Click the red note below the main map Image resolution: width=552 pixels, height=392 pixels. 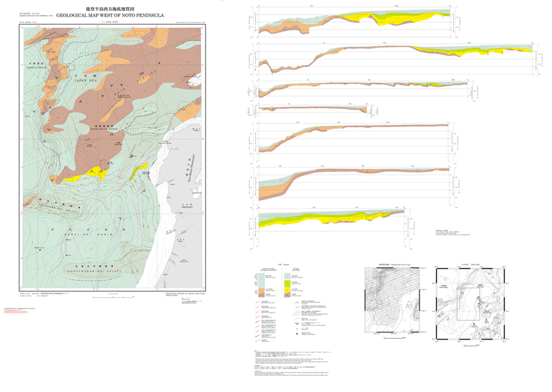tap(15, 311)
